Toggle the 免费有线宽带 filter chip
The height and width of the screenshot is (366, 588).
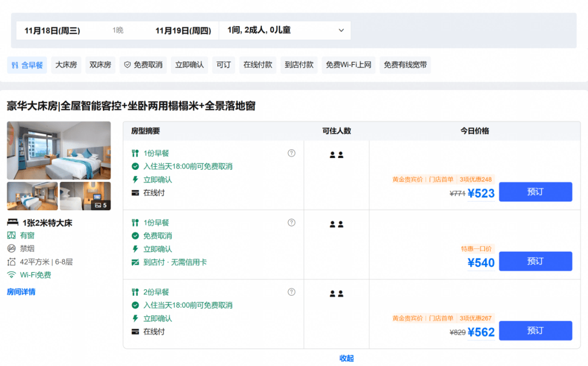(405, 65)
